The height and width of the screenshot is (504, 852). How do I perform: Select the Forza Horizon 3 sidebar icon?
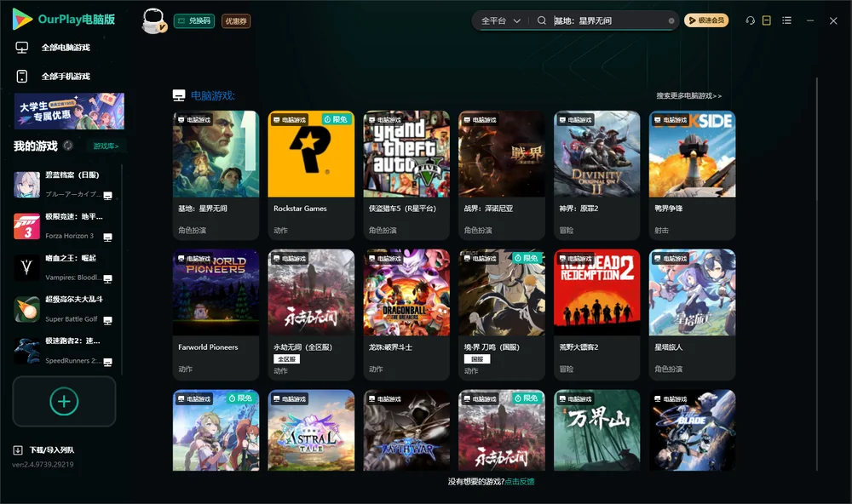pos(26,226)
